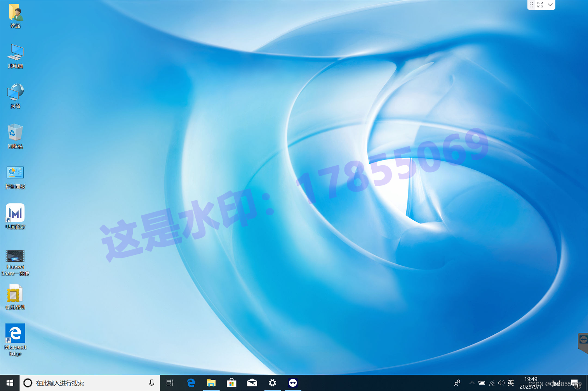Focus the 在此键入进行搜索 search field
The height and width of the screenshot is (391, 588).
[x=90, y=383]
